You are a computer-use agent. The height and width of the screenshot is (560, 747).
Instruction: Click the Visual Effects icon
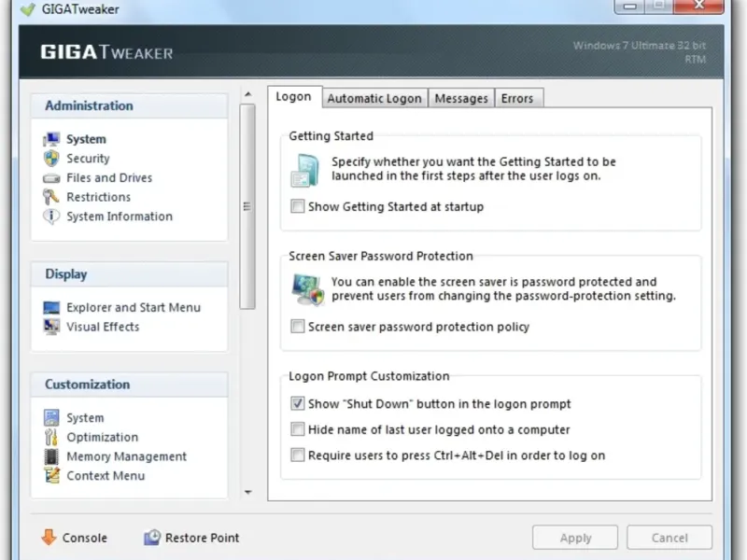[x=51, y=328]
